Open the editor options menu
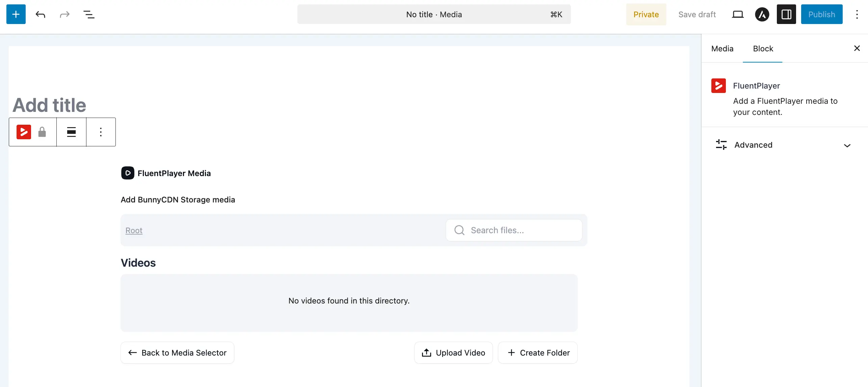 857,14
